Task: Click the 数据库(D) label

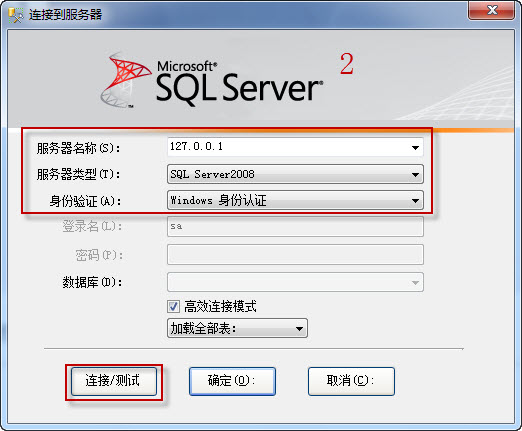Action: pyautogui.click(x=92, y=282)
